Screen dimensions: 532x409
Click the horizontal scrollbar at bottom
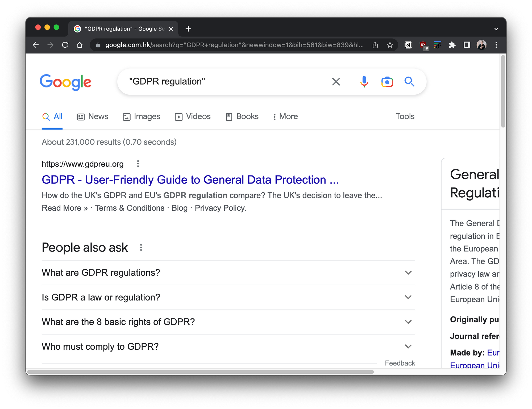[200, 372]
